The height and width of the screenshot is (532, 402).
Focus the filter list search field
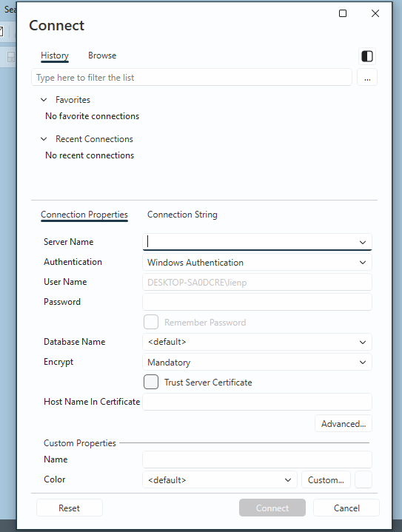192,78
